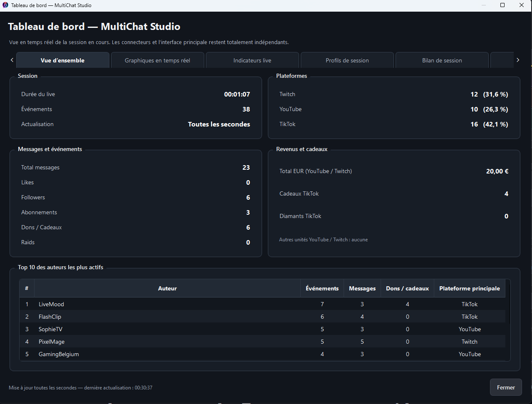This screenshot has width=532, height=404.
Task: Click the Actualisation value "Toutes les secondes"
Action: pyautogui.click(x=219, y=124)
